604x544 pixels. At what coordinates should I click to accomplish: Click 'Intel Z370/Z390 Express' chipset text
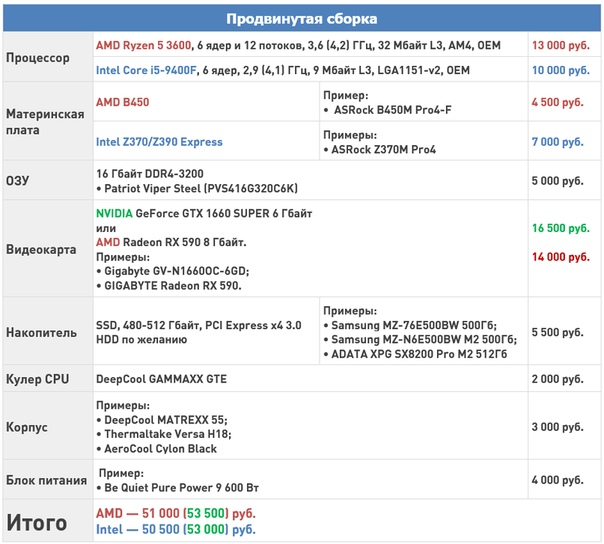click(x=159, y=142)
